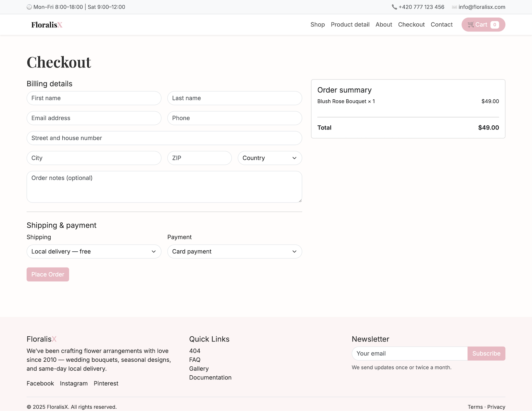Open the Card payment dropdown
This screenshot has height=411, width=532.
(235, 251)
